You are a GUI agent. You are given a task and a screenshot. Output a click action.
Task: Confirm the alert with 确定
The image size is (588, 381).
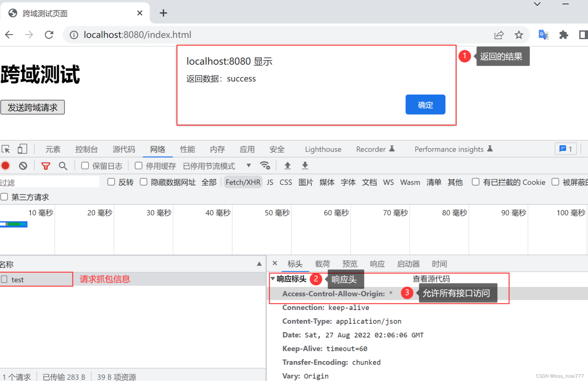click(x=425, y=104)
